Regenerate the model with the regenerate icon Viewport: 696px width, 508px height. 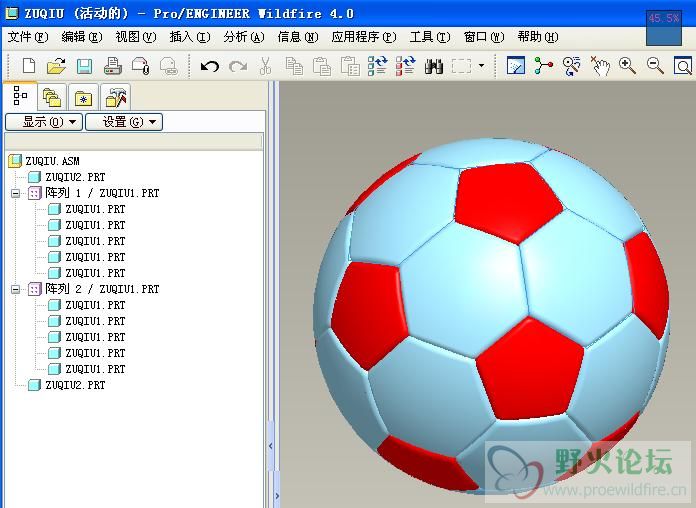(x=378, y=66)
